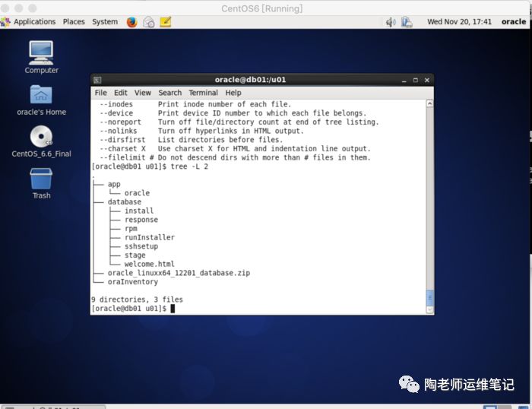The width and height of the screenshot is (532, 409).
Task: Click the response entry in tree
Action: (141, 220)
